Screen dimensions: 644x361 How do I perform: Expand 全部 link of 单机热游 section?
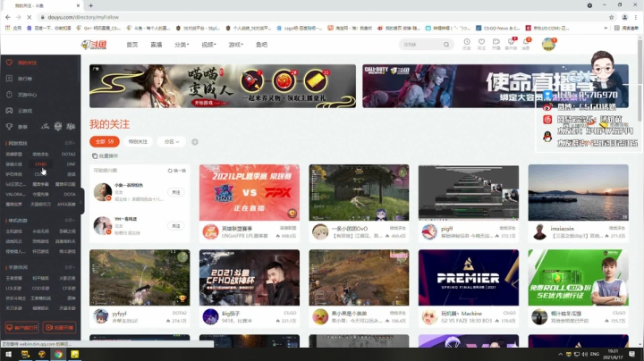70,221
